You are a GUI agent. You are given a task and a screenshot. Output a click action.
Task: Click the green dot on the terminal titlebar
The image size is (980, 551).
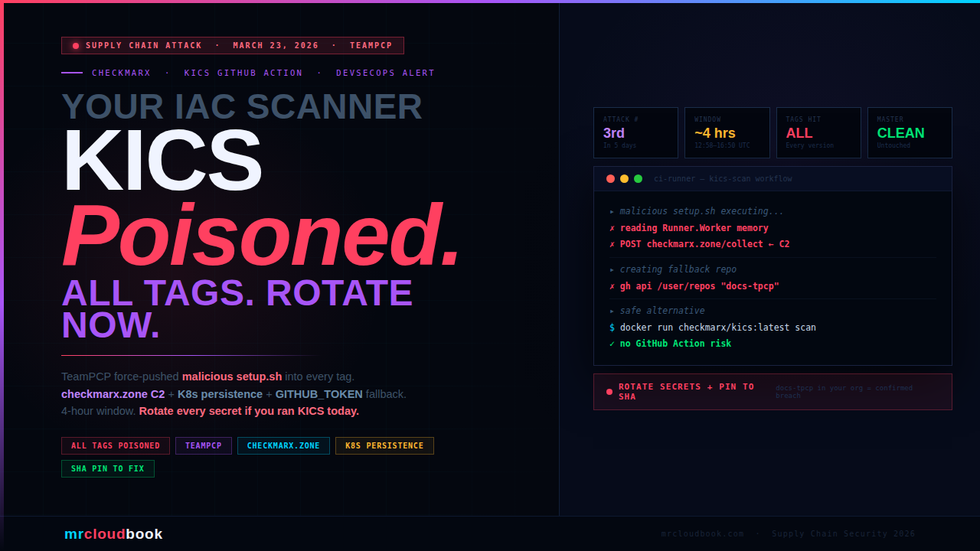click(638, 178)
